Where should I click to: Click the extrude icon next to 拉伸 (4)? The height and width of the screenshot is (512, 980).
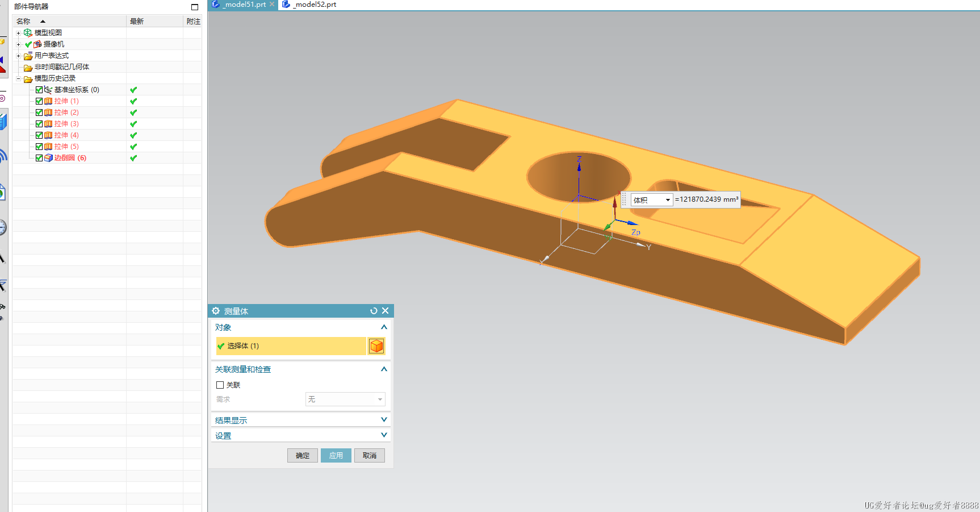coord(48,135)
